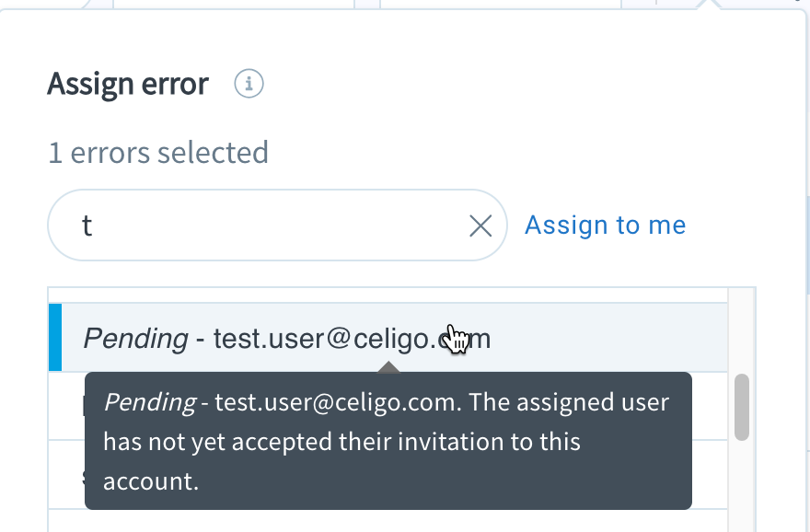The height and width of the screenshot is (532, 810).
Task: Click the Assign to me link
Action: [x=606, y=226]
